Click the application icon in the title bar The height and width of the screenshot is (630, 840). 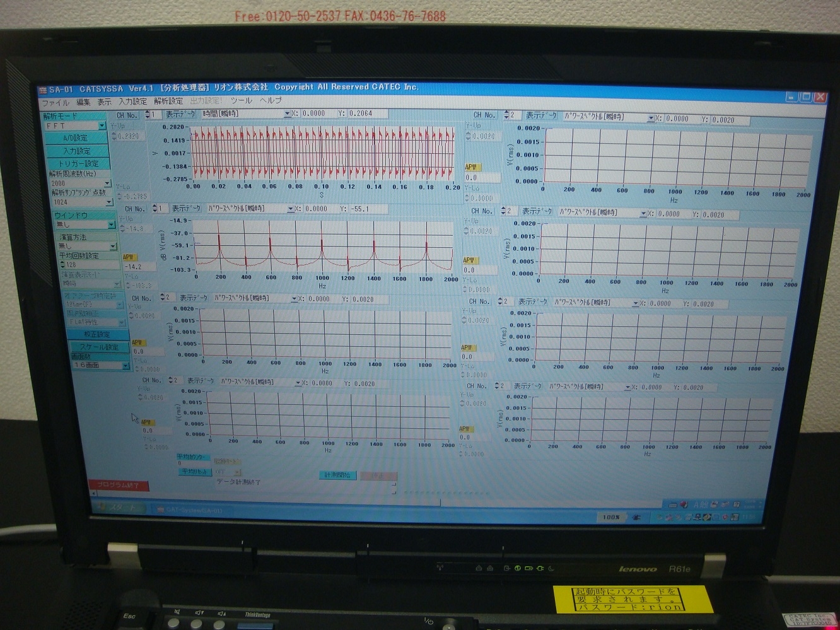(x=43, y=90)
